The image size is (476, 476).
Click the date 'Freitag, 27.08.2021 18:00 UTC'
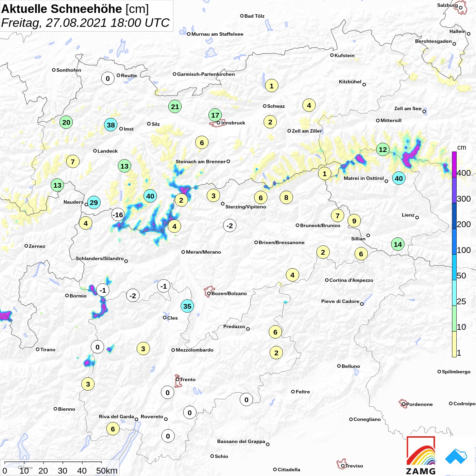tap(85, 23)
